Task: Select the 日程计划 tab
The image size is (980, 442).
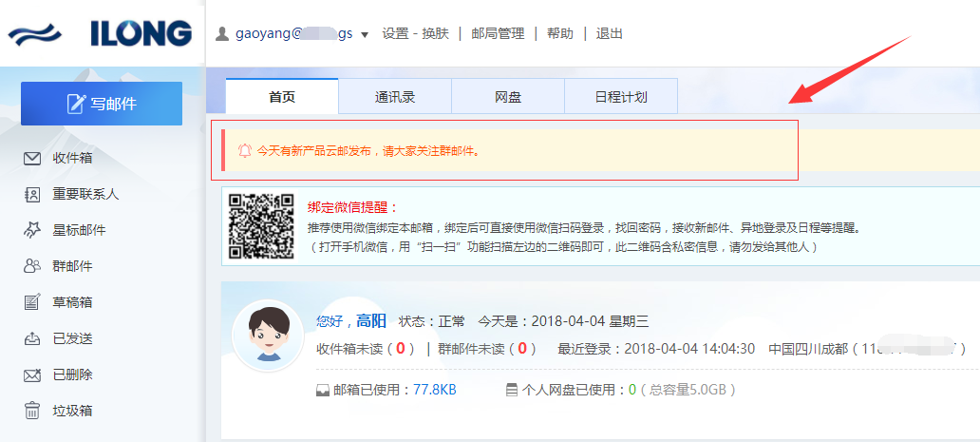Action: (621, 97)
